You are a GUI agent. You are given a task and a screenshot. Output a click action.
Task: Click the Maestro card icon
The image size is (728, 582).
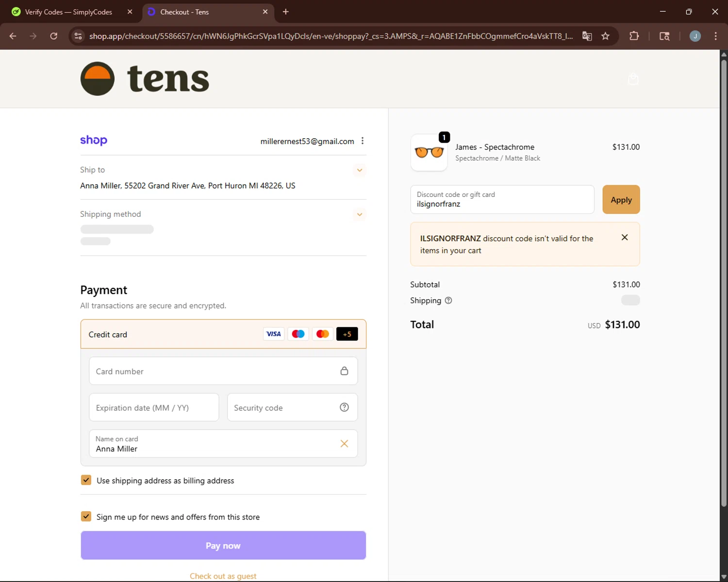298,334
